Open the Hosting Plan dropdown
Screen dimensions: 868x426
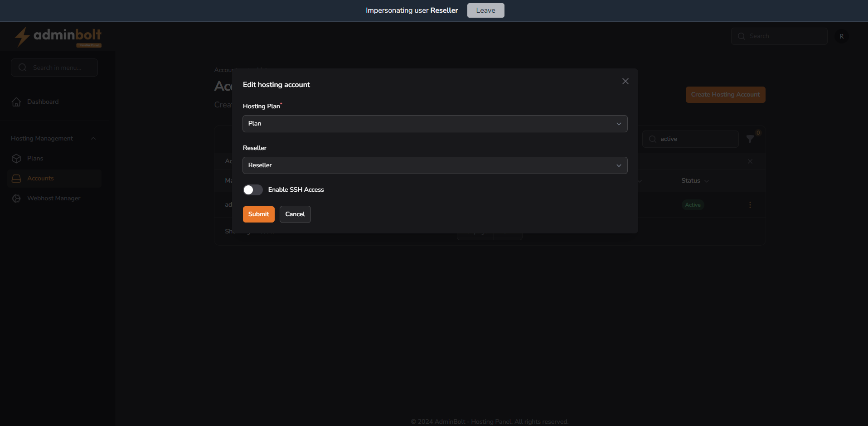pos(435,124)
